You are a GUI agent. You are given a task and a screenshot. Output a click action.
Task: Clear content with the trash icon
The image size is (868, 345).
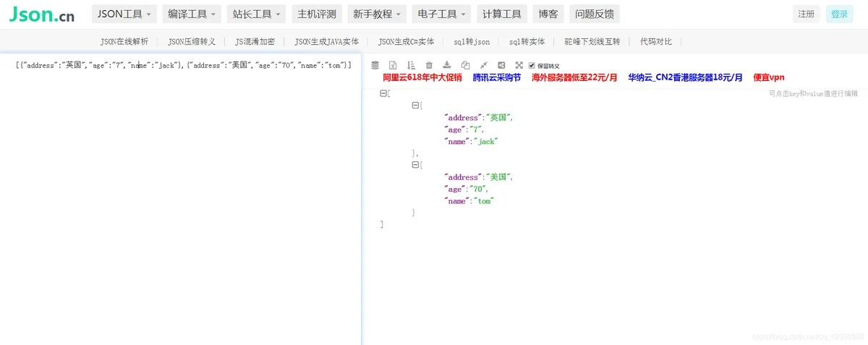[429, 65]
